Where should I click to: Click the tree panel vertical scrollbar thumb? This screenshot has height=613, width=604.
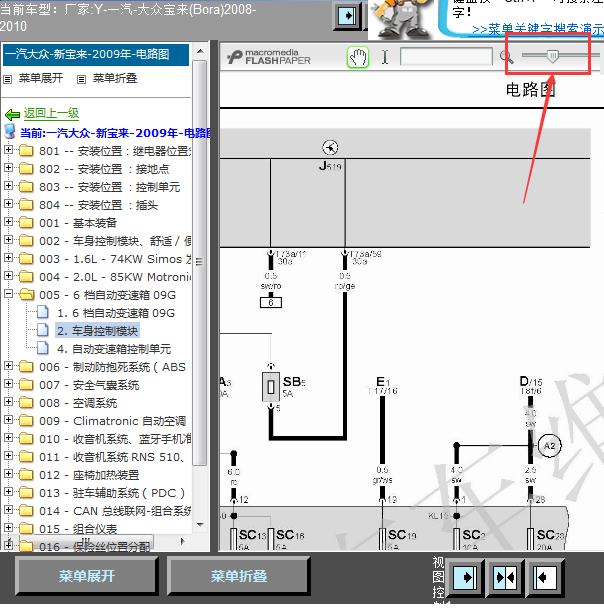click(x=200, y=262)
